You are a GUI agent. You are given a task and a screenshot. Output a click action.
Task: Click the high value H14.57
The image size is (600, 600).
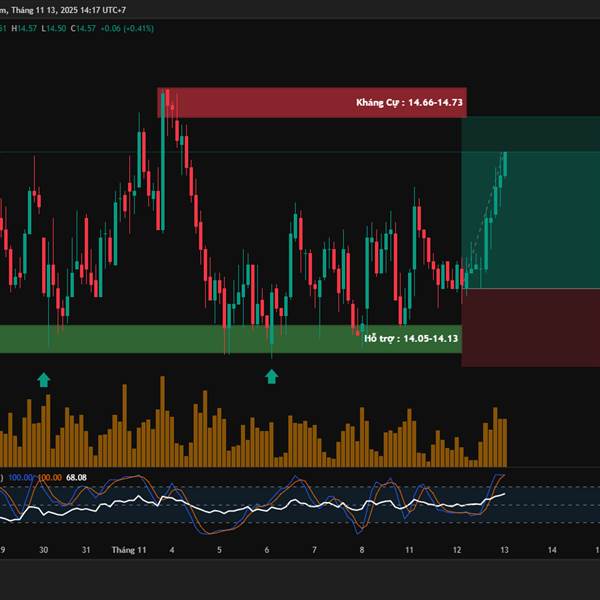24,28
